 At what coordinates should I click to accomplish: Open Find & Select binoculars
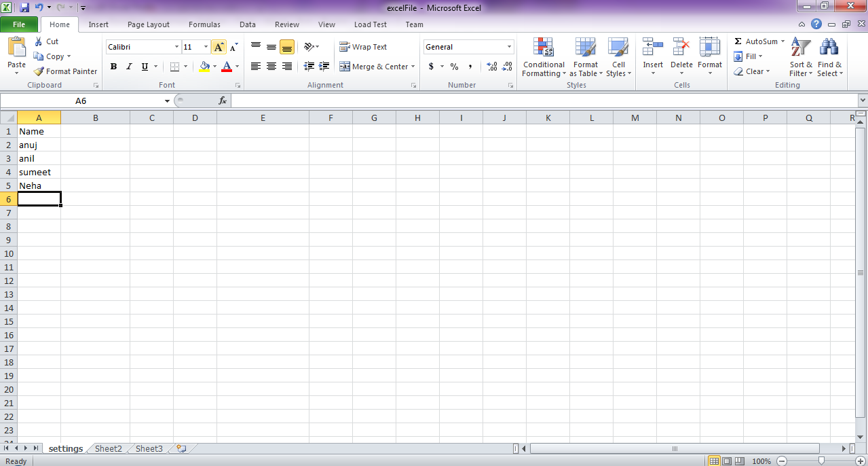pyautogui.click(x=829, y=58)
